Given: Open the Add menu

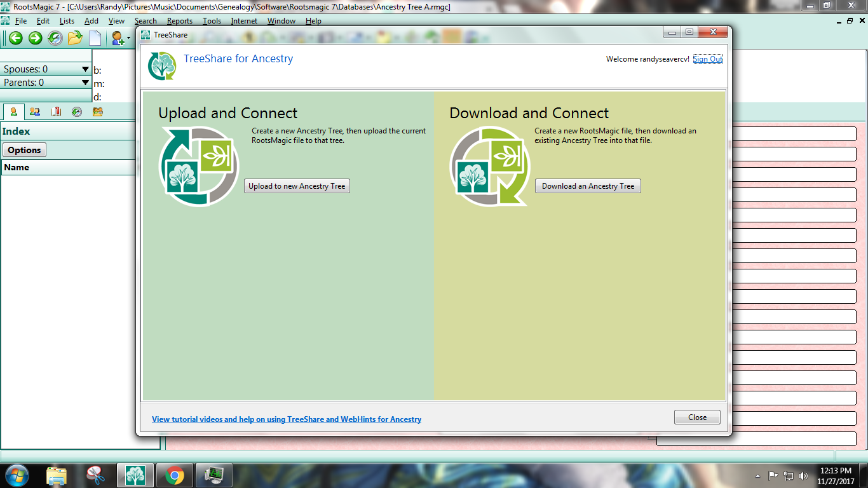Looking at the screenshot, I should 92,21.
